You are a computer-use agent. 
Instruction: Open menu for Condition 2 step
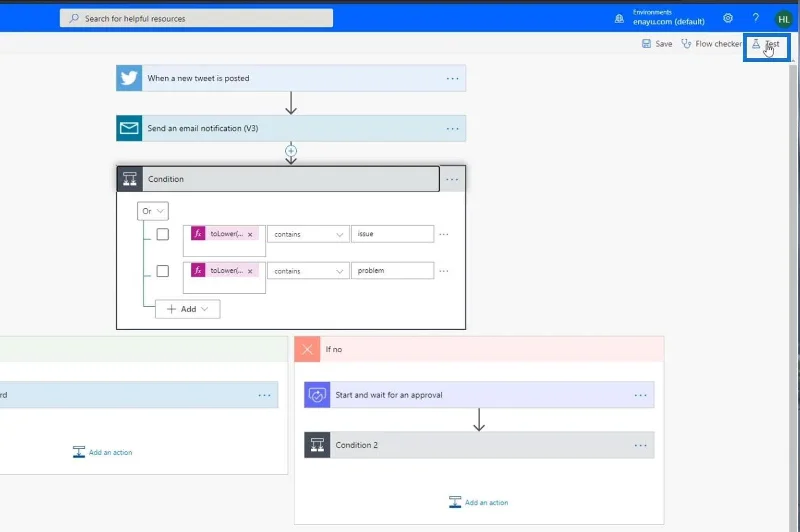(x=641, y=445)
